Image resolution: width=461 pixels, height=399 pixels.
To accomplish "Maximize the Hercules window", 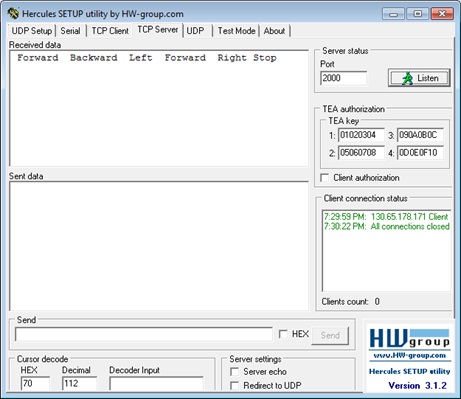I will click(x=417, y=14).
